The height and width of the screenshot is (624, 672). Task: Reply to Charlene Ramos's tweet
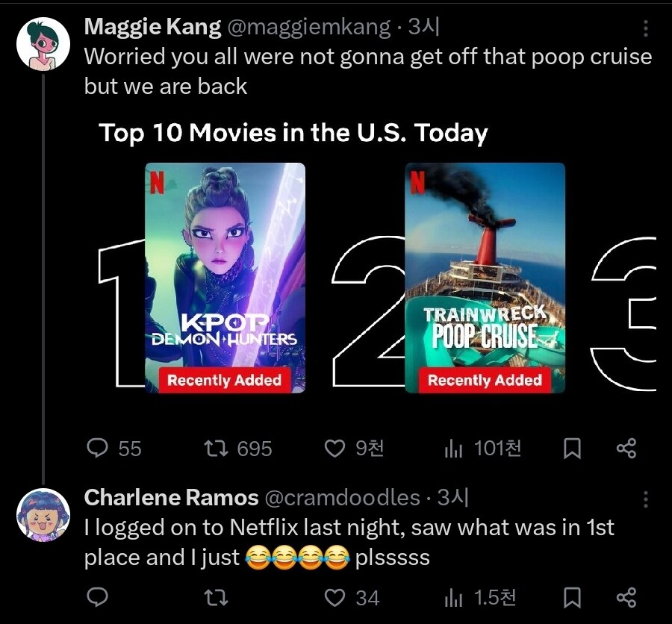click(x=97, y=597)
